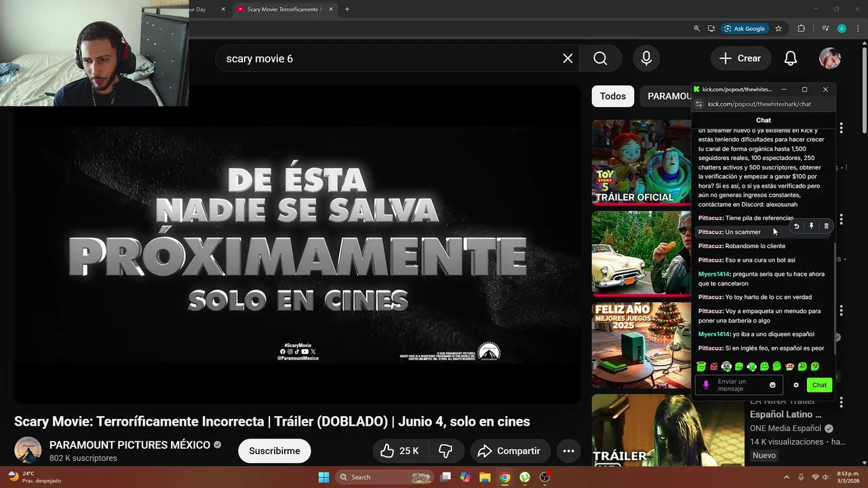The height and width of the screenshot is (488, 868).
Task: Click Myers1414 in the 'pregunta seris' message
Action: (714, 274)
